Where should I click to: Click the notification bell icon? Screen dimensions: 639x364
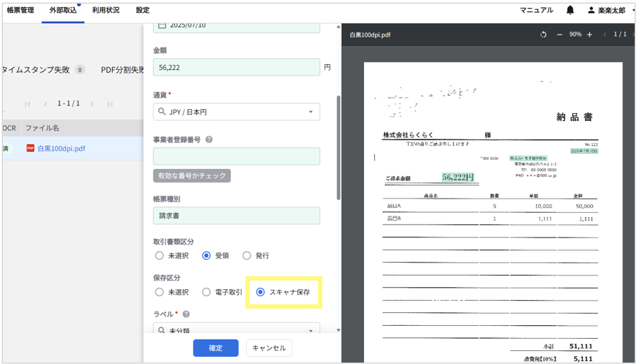pyautogui.click(x=570, y=11)
